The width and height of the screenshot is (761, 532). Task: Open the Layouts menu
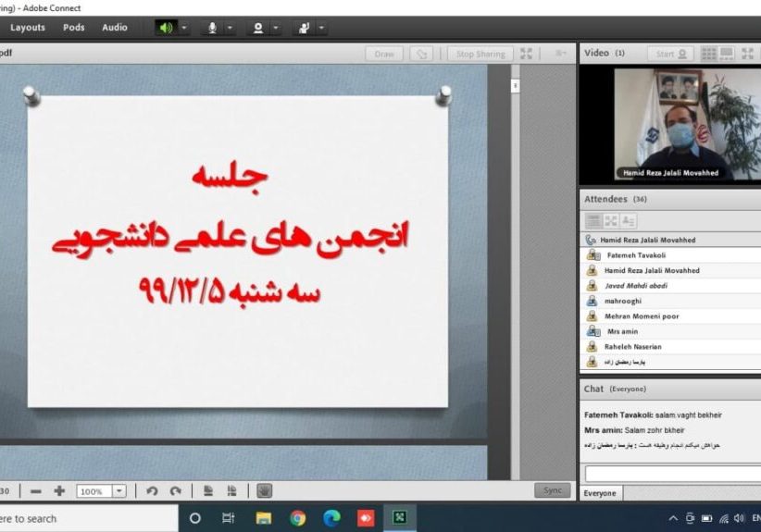point(28,28)
